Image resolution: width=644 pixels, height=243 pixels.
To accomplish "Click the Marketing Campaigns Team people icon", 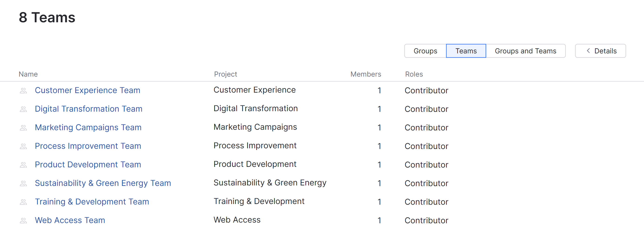I will [23, 128].
